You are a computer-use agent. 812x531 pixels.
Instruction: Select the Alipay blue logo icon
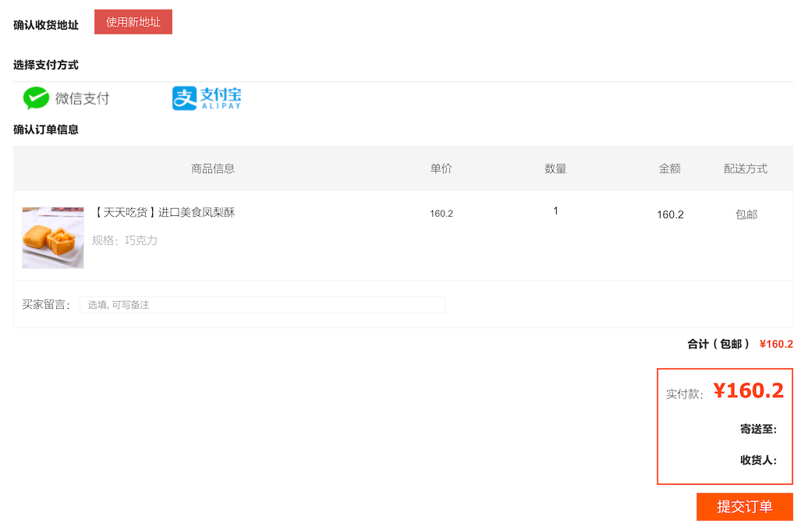coord(185,98)
